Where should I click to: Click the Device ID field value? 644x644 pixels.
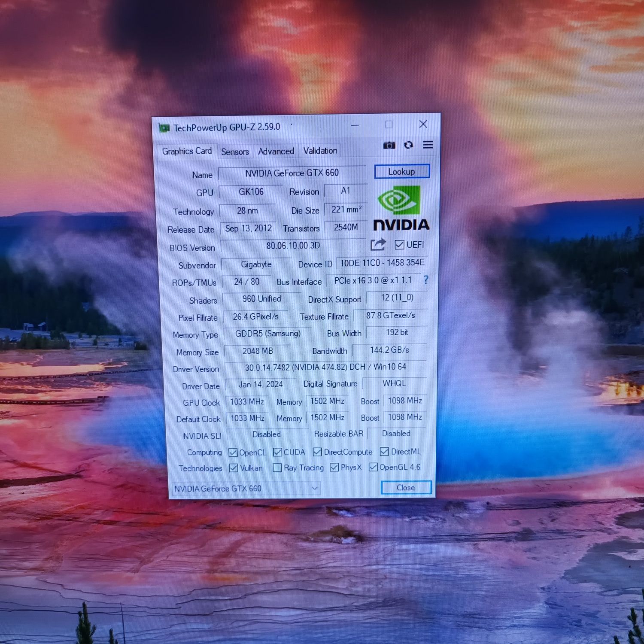click(x=382, y=263)
